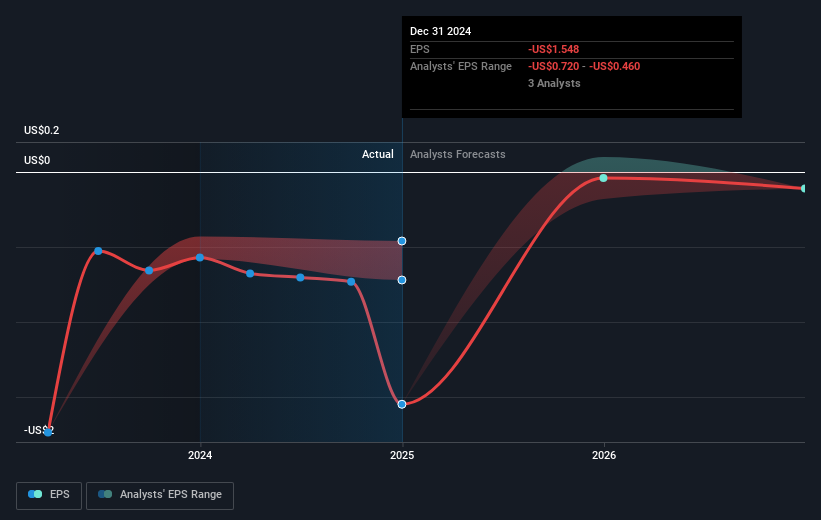
Task: Click the EPS data point at 2025
Action: point(402,404)
